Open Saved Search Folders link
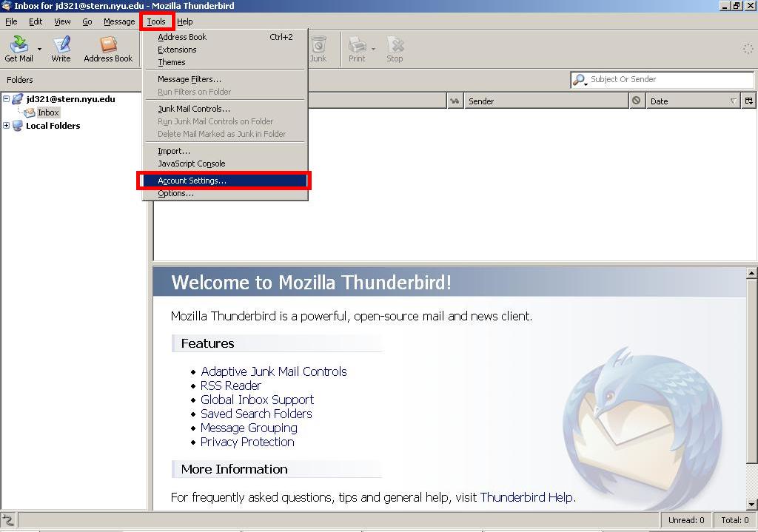Viewport: 758px width, 532px height. [256, 414]
